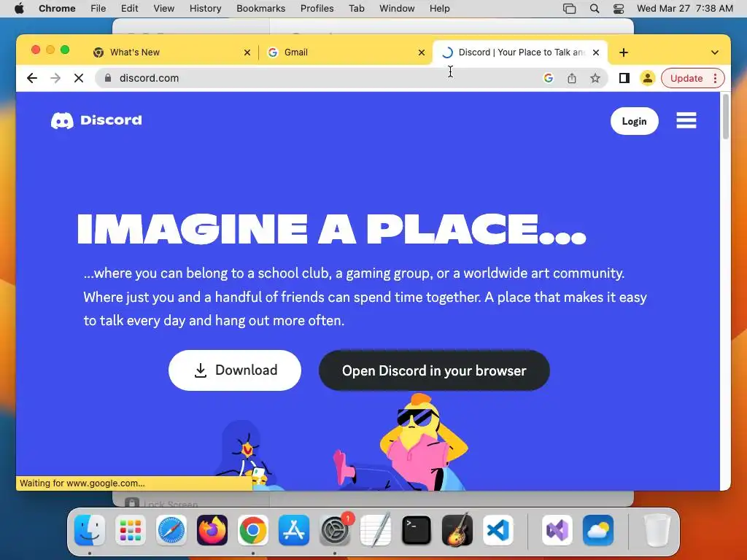Click the Google icon in the address bar
This screenshot has width=747, height=560.
549,78
